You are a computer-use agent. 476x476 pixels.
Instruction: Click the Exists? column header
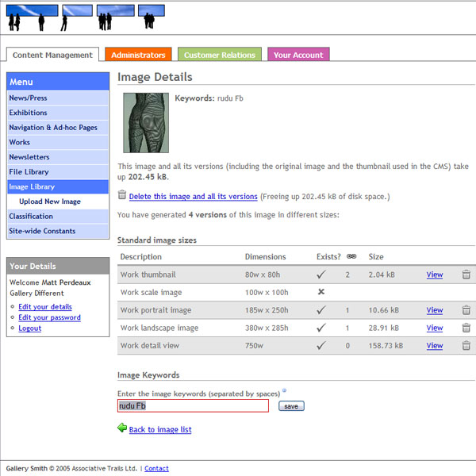pyautogui.click(x=328, y=257)
